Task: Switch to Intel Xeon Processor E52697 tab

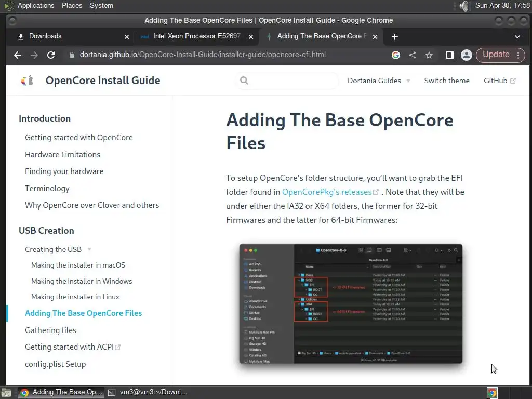Action: tap(196, 36)
